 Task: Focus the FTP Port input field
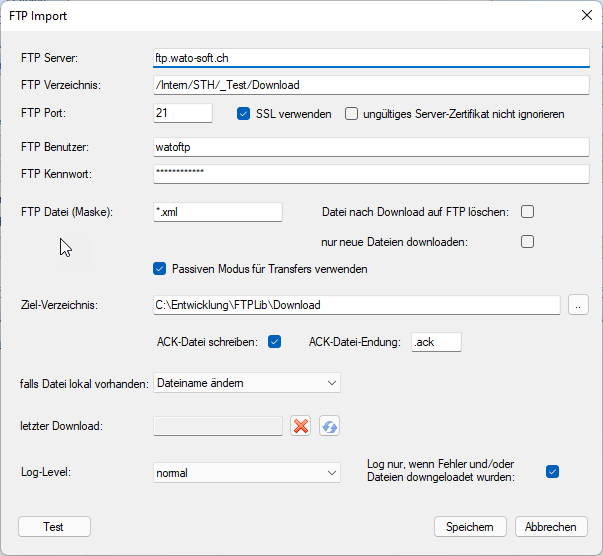183,114
